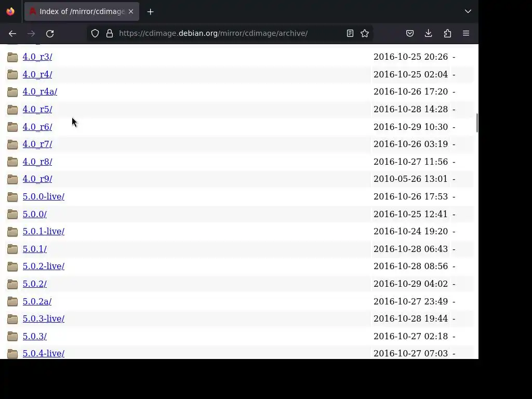List all tabs dropdown arrow
This screenshot has width=532, height=399.
468,11
